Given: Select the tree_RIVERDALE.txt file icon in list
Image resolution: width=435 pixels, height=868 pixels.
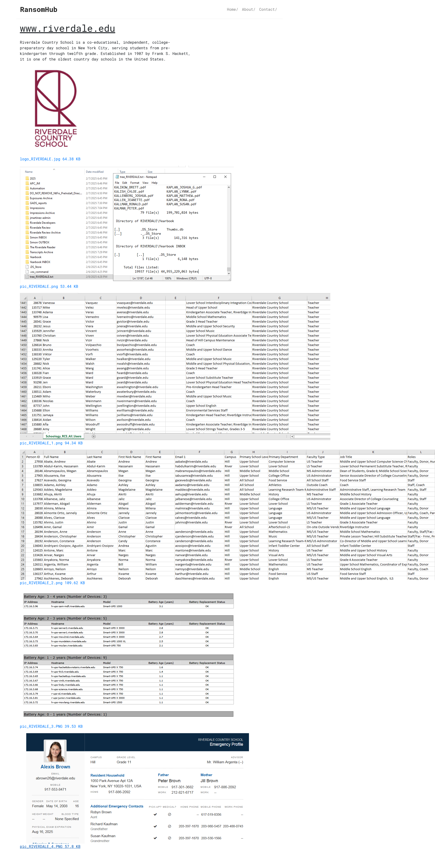Looking at the screenshot, I should tap(27, 277).
